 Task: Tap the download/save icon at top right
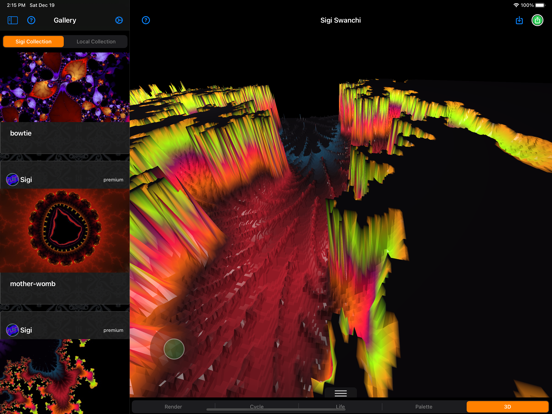[x=519, y=20]
